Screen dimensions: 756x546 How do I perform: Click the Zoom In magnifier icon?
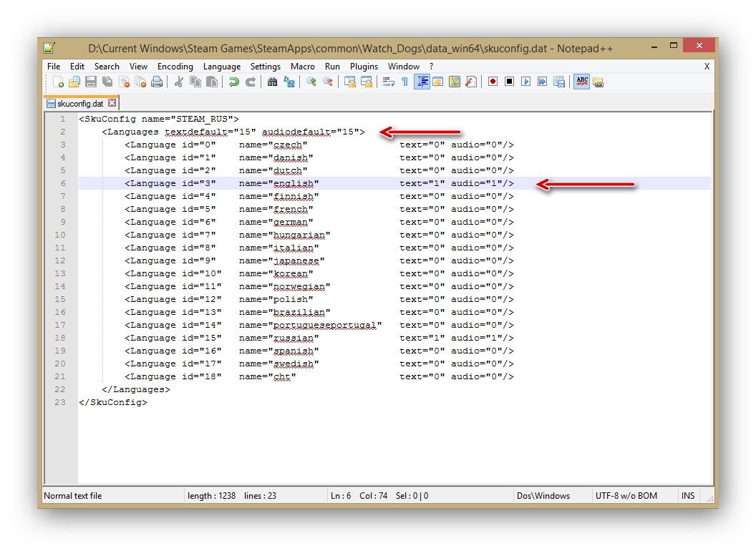311,82
